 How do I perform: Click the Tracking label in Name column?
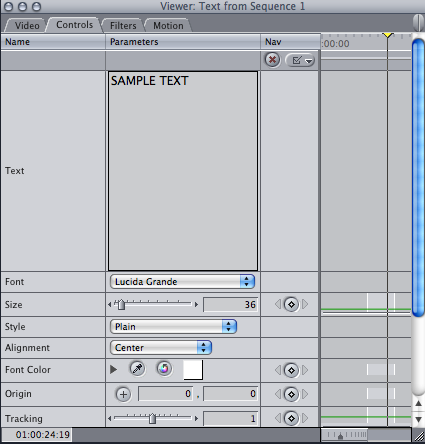click(x=24, y=419)
